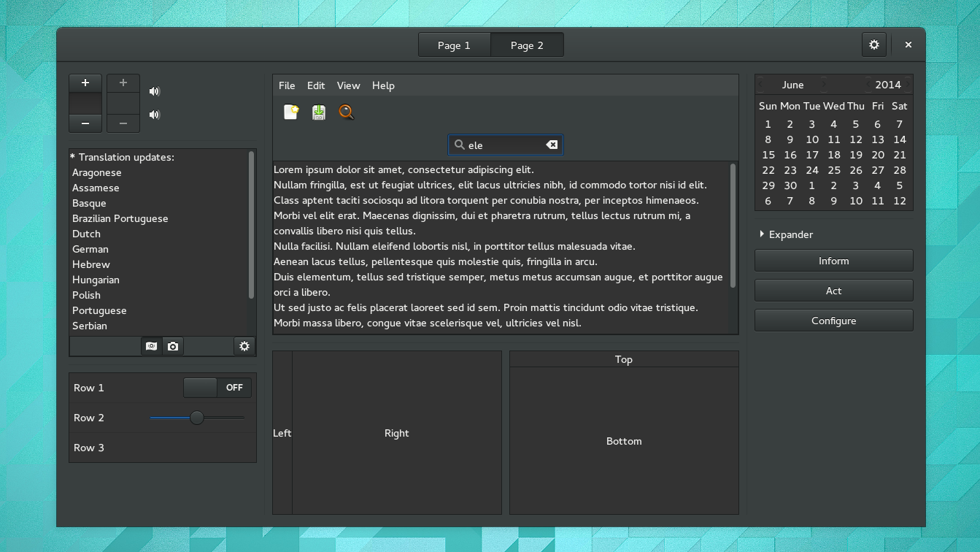Screen dimensions: 980x552
Task: Click the new document toolbar icon
Action: coord(291,112)
